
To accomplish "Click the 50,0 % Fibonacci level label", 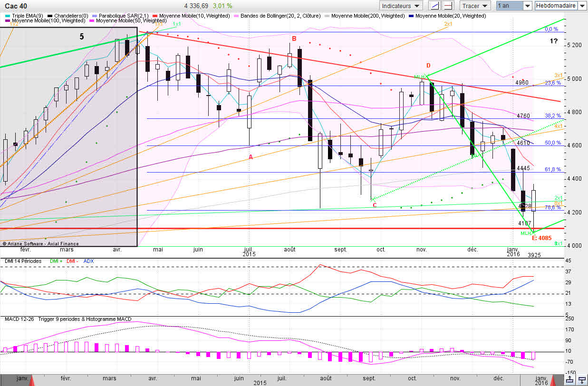I will tap(553, 143).
